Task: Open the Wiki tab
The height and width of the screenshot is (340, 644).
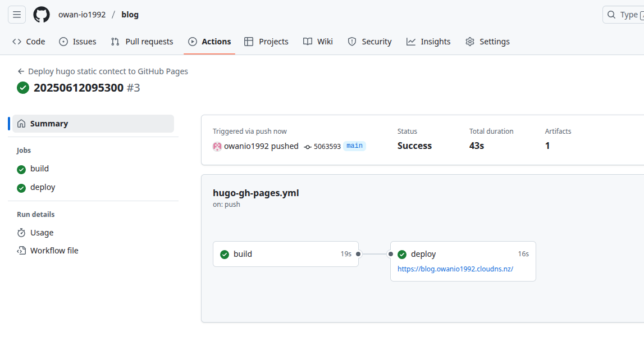Action: (x=318, y=42)
